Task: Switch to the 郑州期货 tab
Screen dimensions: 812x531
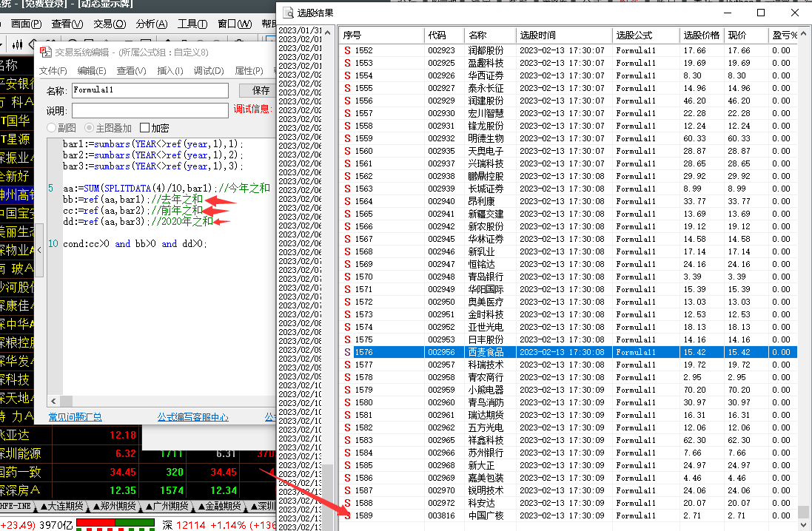Action: 115,506
